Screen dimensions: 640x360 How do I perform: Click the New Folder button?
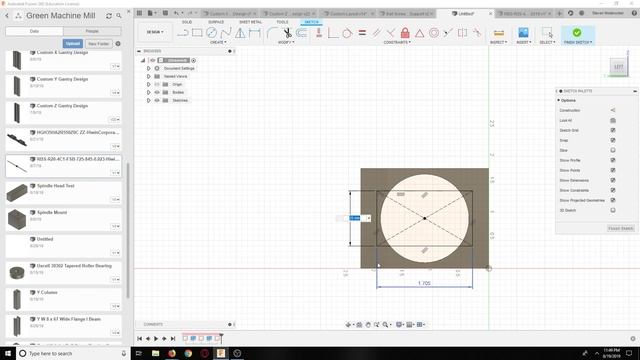coord(98,44)
